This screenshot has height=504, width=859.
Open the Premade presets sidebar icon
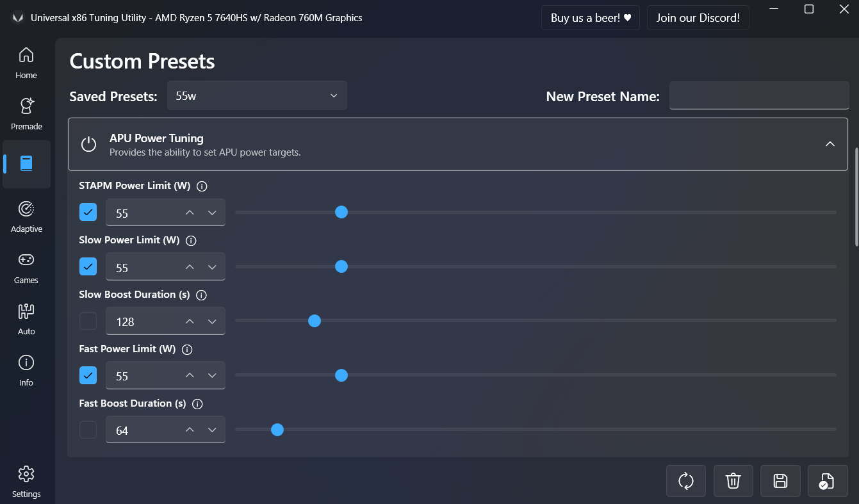coord(26,113)
